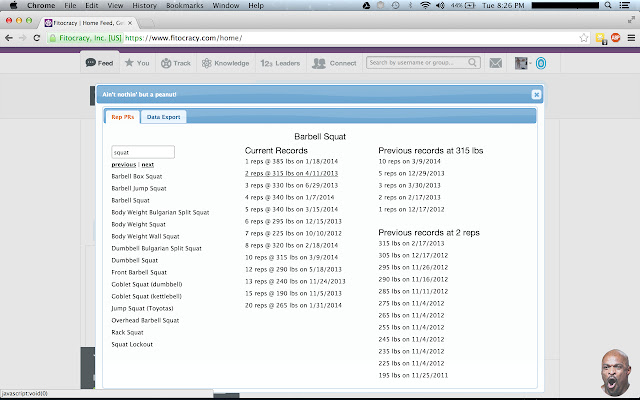Select Overhead Barbell Squat

pos(145,320)
